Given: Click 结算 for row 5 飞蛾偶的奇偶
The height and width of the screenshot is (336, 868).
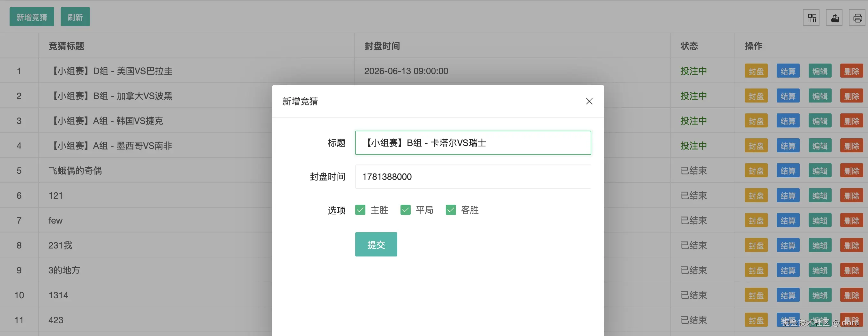Looking at the screenshot, I should pyautogui.click(x=788, y=171).
